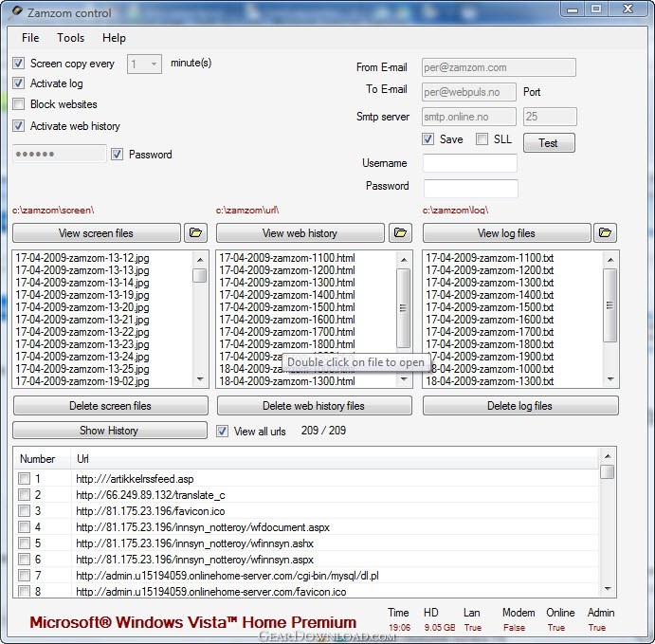Select 17-04-2009-zamzom-13-12.jpg
The height and width of the screenshot is (644, 655).
tap(82, 258)
